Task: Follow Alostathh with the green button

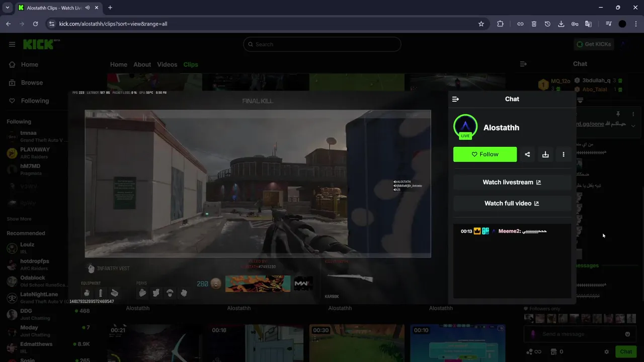Action: [485, 154]
